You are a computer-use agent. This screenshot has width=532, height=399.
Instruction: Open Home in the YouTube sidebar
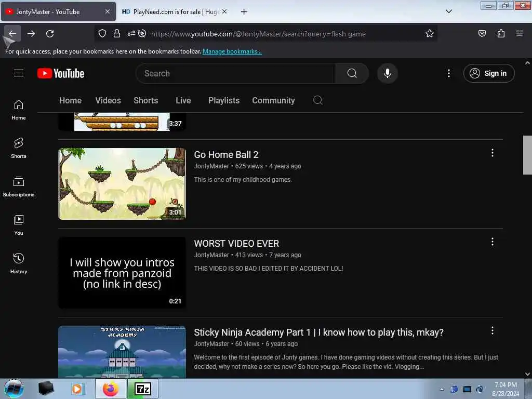tap(19, 110)
